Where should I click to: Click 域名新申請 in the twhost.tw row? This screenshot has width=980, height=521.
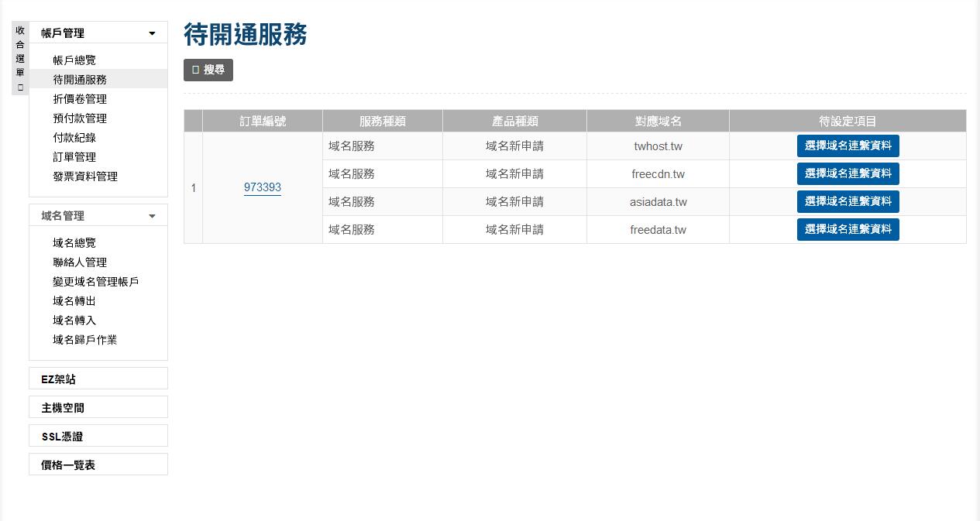click(515, 146)
